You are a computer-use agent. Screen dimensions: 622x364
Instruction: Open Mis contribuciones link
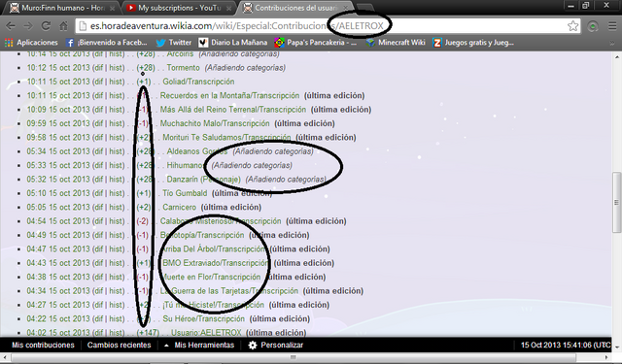coord(43,345)
